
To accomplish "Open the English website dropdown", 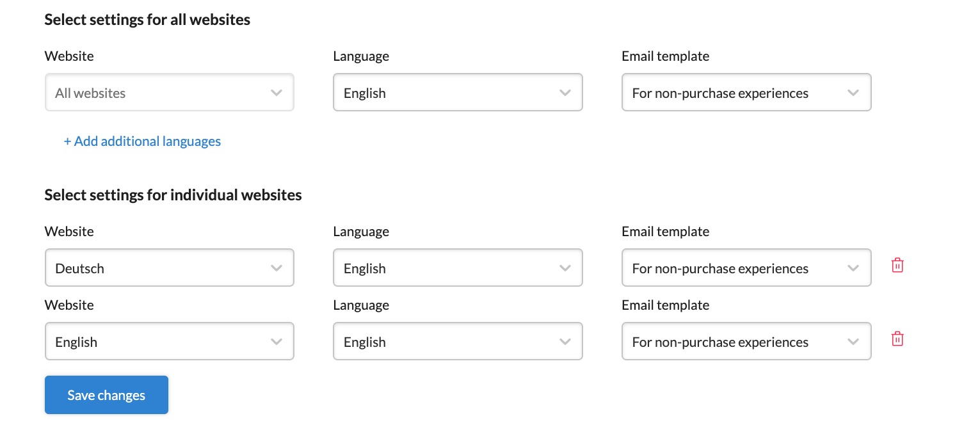I will click(x=170, y=342).
